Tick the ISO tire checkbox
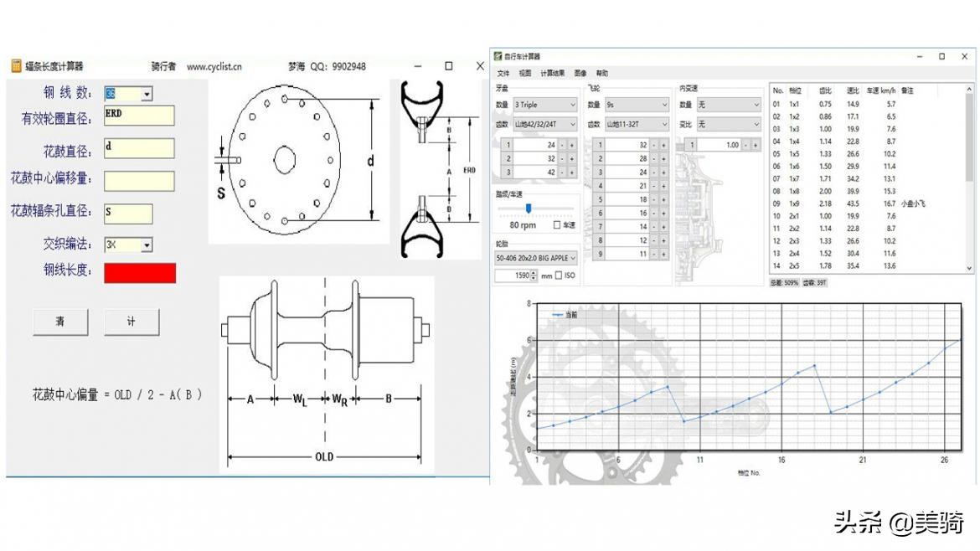This screenshot has width=980, height=551. (x=559, y=275)
